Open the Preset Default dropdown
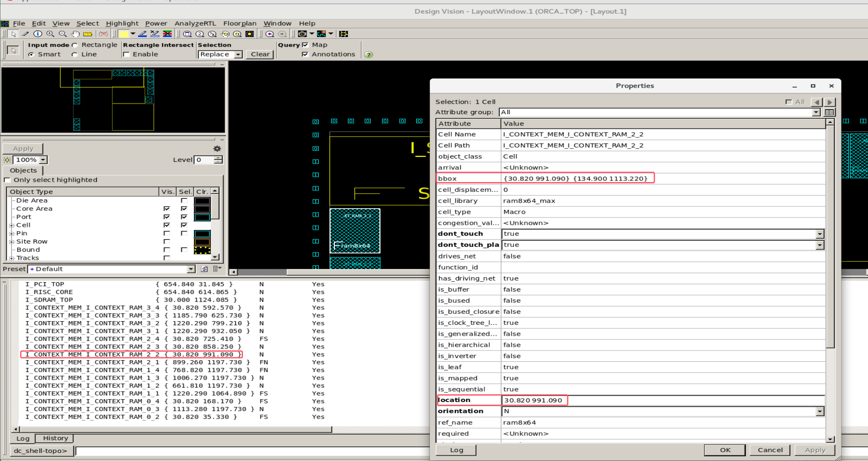Image resolution: width=868 pixels, height=461 pixels. tap(190, 269)
